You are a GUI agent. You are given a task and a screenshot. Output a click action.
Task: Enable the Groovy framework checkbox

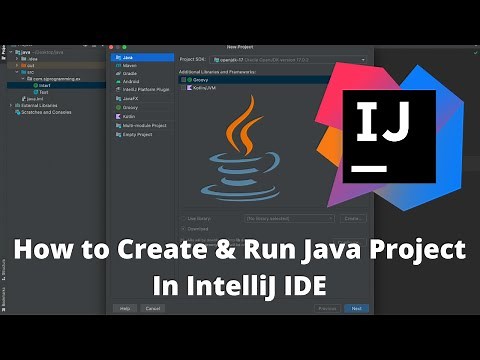183,80
